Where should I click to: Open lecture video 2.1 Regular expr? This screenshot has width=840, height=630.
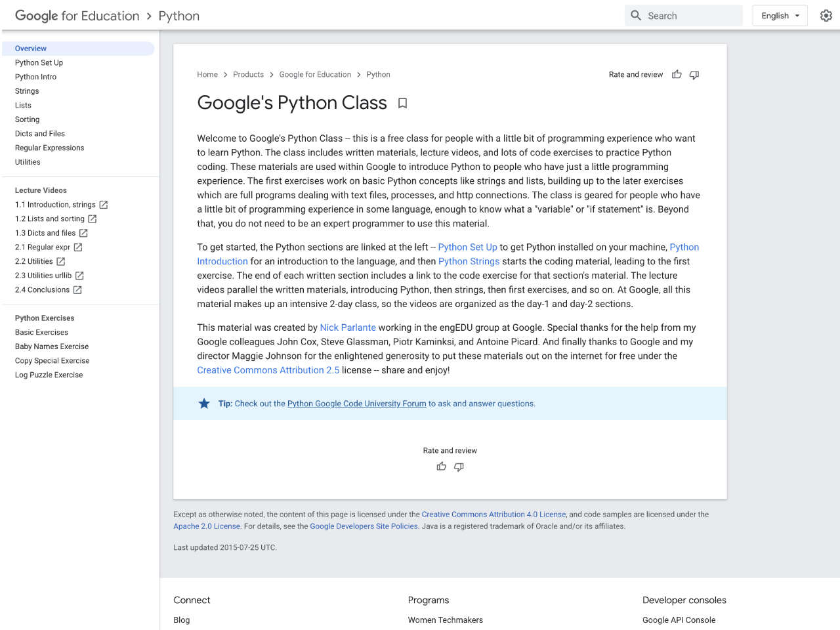pos(43,247)
